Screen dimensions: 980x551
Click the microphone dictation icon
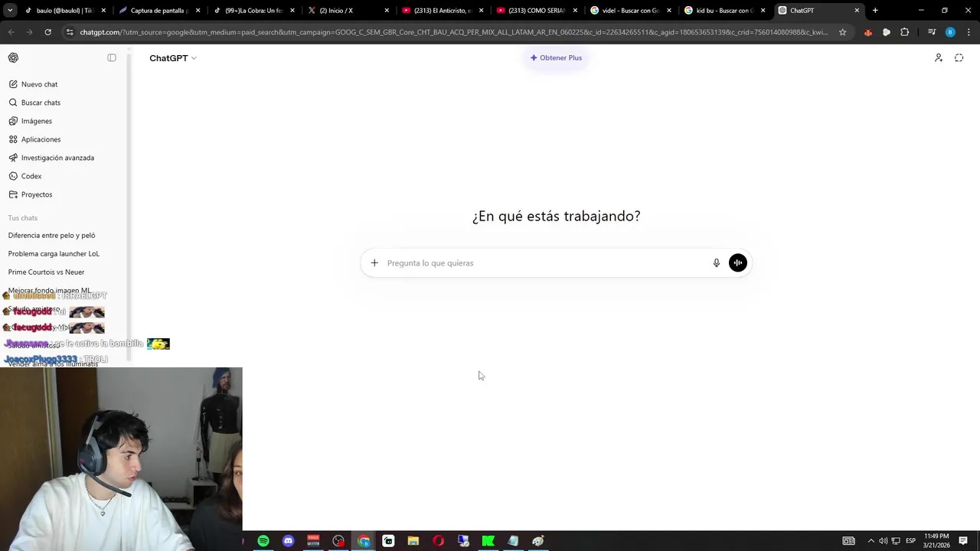click(x=717, y=263)
